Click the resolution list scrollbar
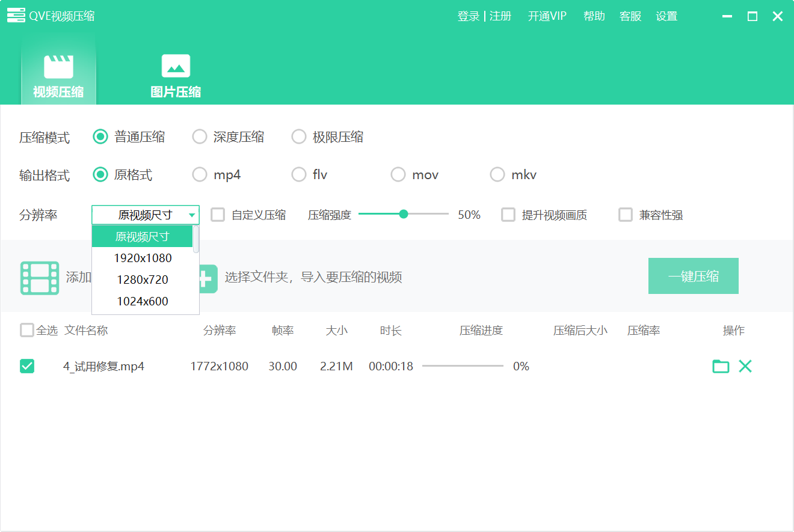Screen dimensions: 794x532 [x=196, y=239]
